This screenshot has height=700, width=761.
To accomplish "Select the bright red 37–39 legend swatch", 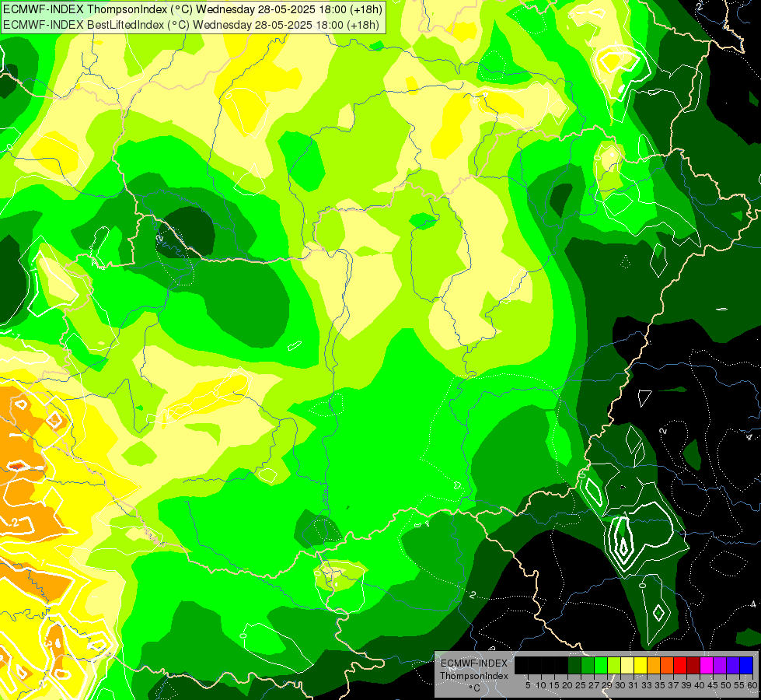I will tap(680, 666).
